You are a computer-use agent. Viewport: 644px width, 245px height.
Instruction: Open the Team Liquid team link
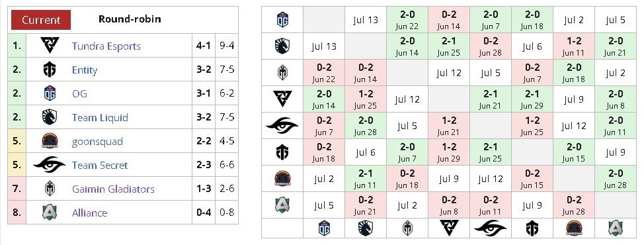(100, 118)
